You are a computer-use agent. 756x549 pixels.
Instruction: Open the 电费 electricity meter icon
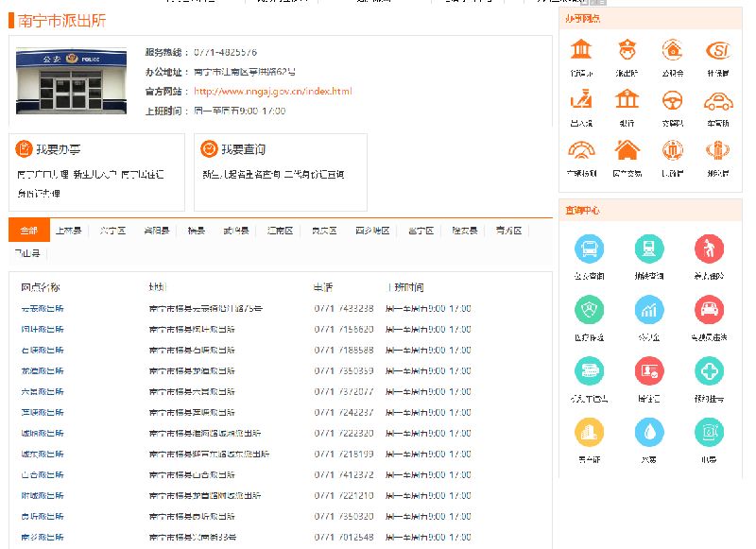tap(709, 433)
